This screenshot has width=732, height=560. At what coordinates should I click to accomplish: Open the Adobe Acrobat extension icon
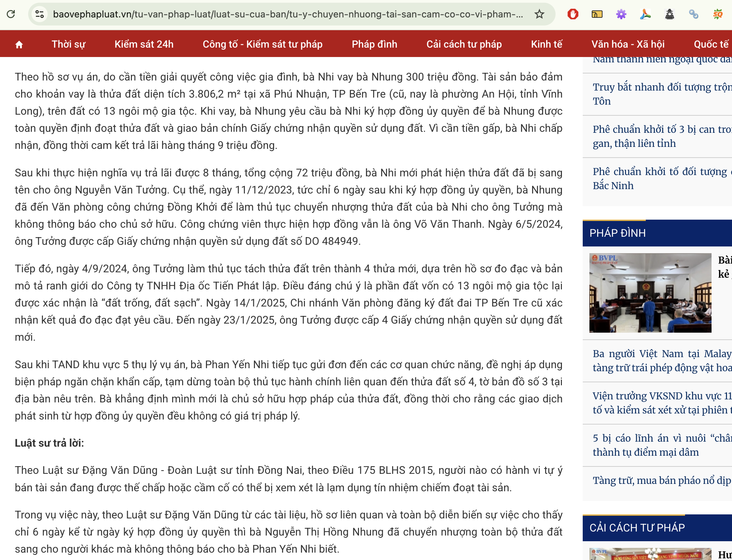(645, 14)
